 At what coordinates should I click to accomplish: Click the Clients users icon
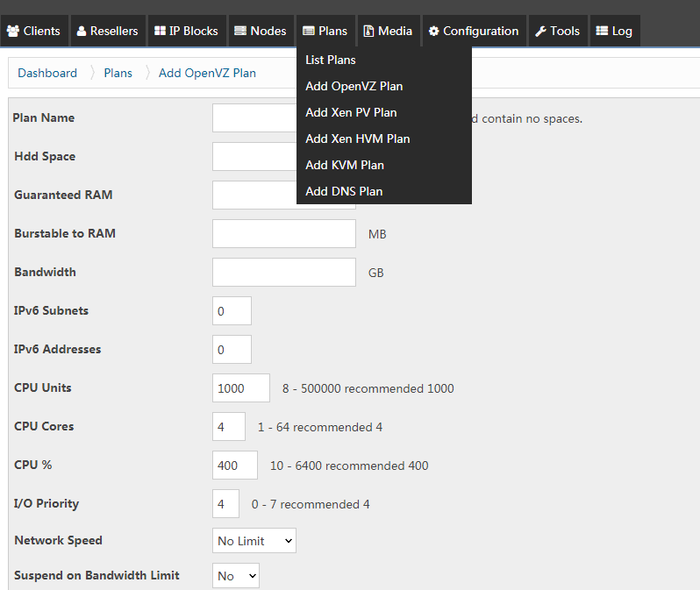(13, 31)
